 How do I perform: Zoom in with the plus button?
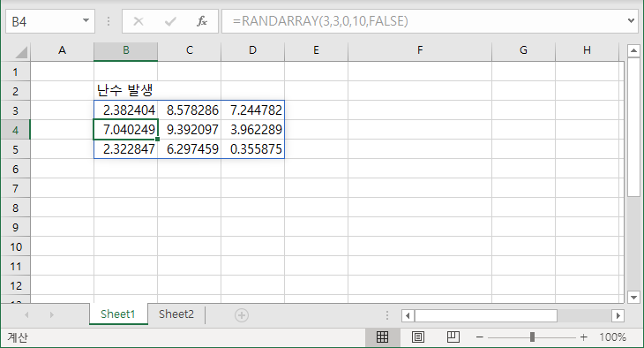[x=584, y=337]
